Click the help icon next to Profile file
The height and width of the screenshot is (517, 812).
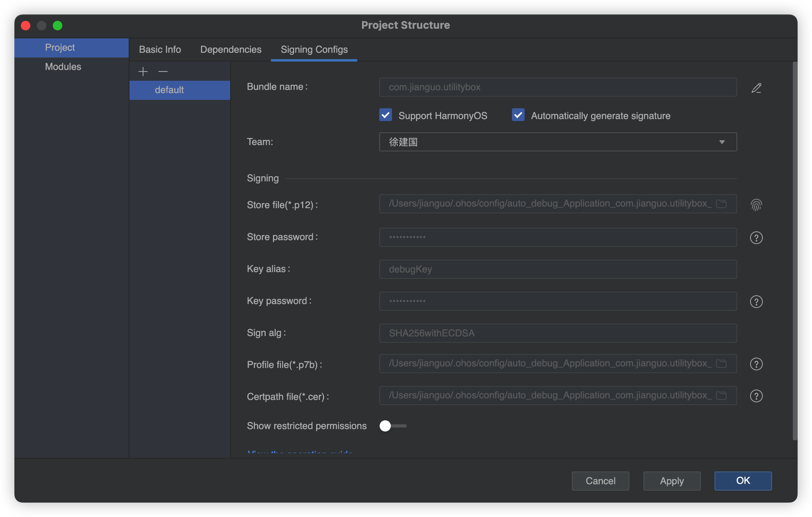point(756,363)
